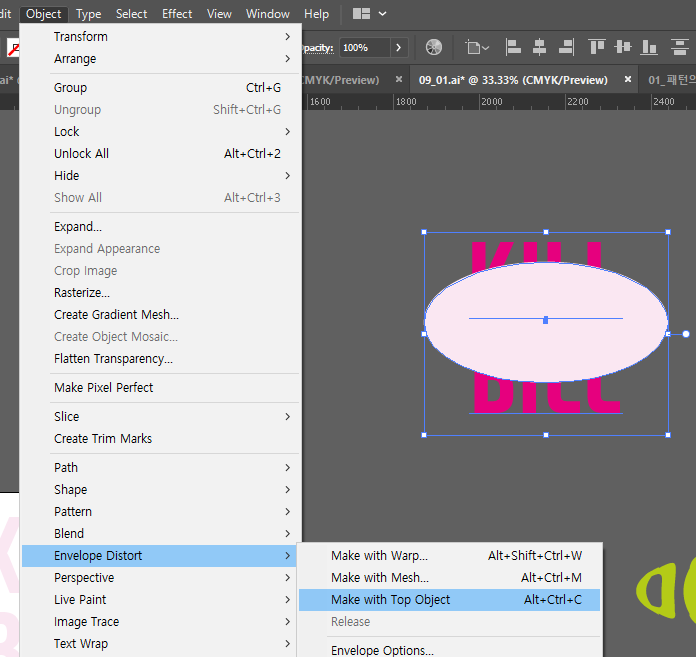Viewport: 696px width, 657px height.
Task: Open the Window menu
Action: [268, 14]
